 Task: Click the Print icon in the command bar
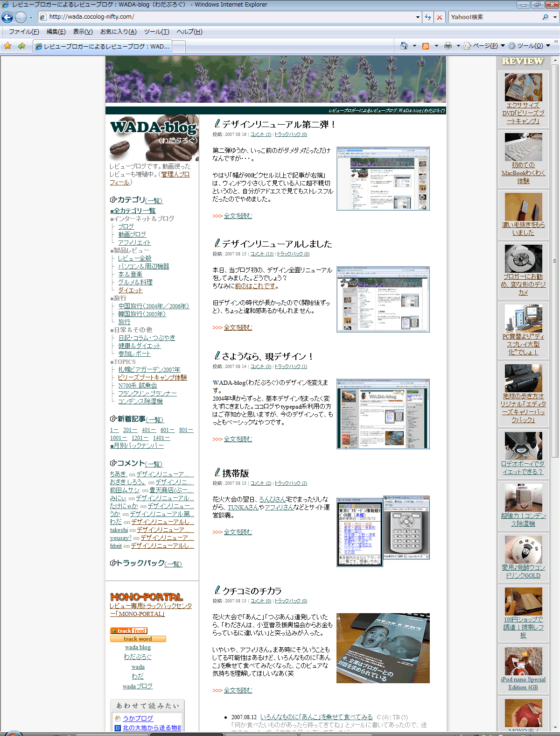448,46
